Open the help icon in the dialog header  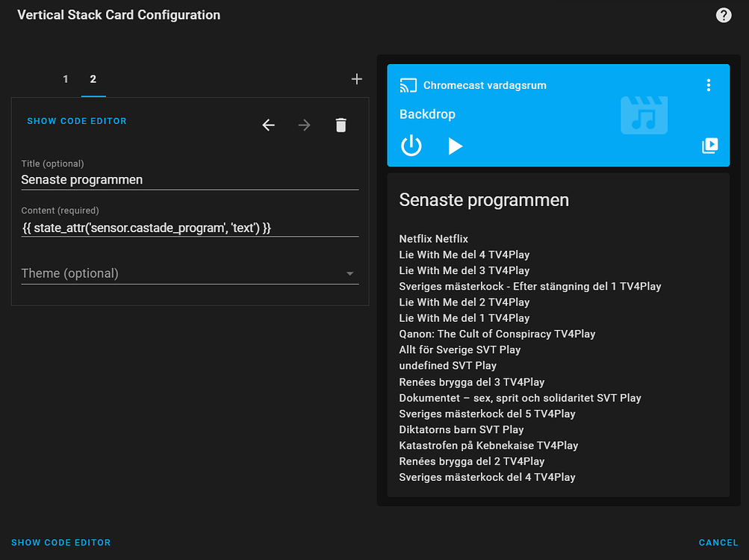point(723,15)
